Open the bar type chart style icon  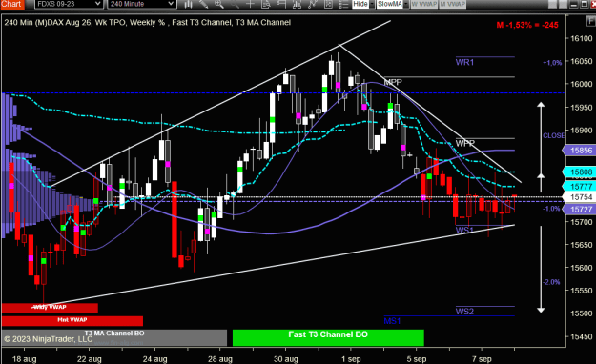188,4
